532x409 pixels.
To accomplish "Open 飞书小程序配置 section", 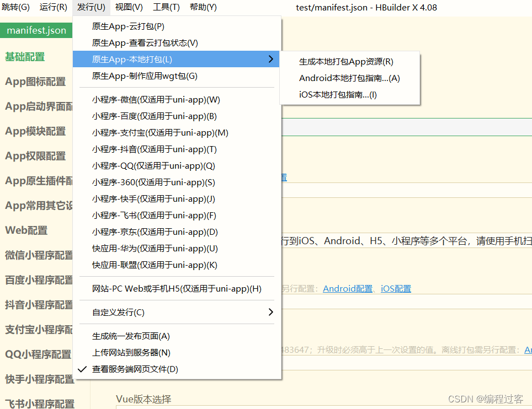I will tap(39, 403).
